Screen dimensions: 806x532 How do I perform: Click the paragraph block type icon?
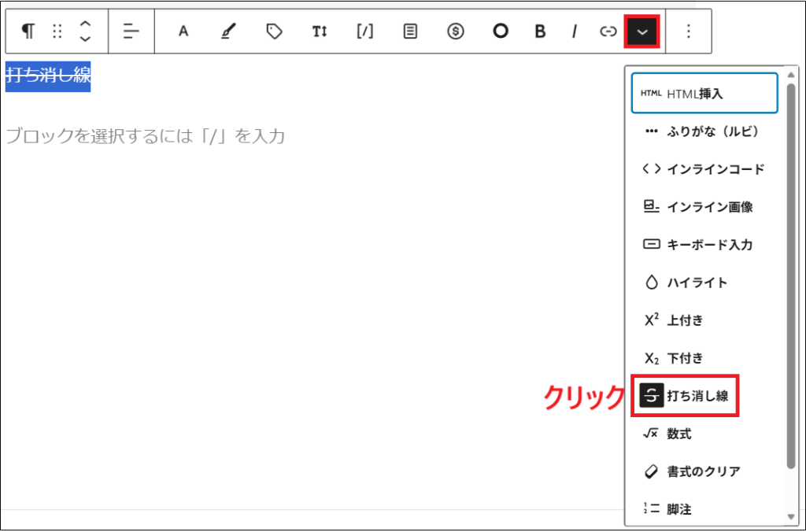pos(28,31)
